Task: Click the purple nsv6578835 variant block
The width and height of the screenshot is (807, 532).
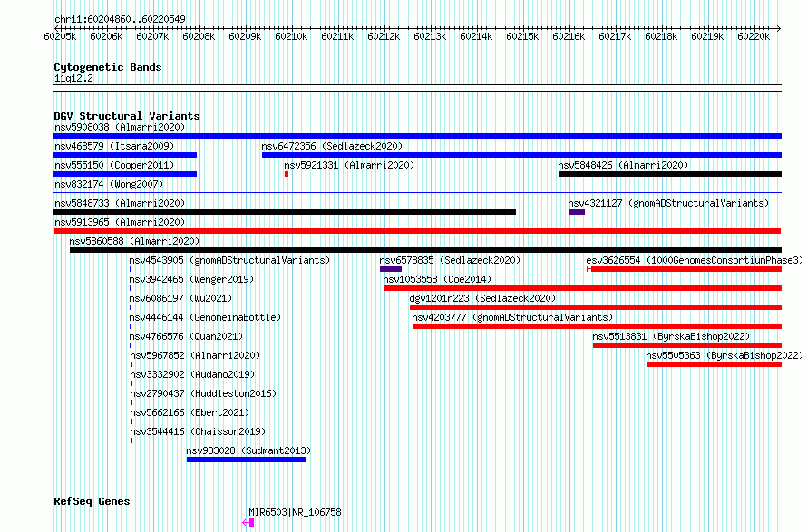Action: 391,269
